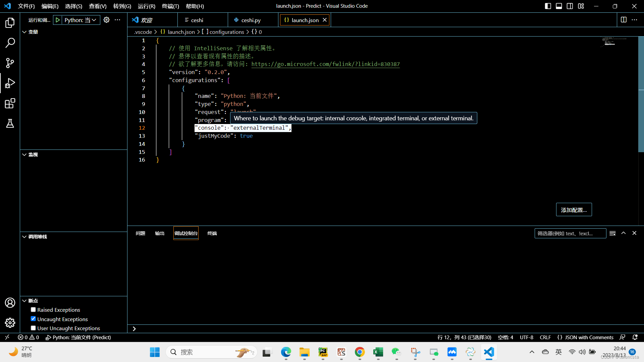Open notifications bell in status bar
Viewport: 644px width, 362px height.
point(635,337)
